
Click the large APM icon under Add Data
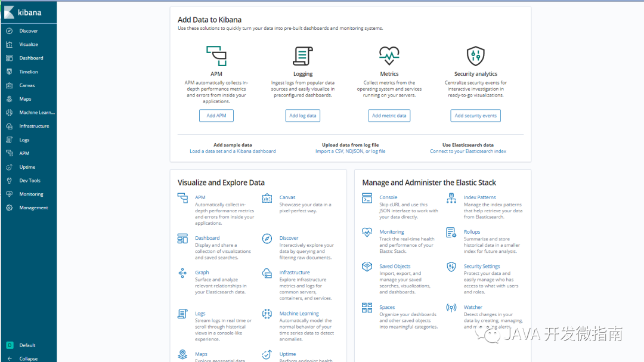point(216,56)
